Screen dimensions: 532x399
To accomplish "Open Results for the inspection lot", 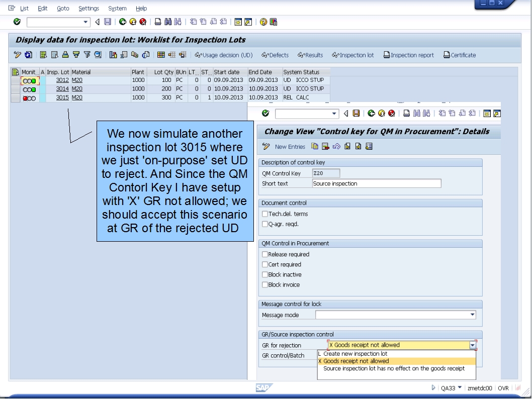I will [311, 55].
